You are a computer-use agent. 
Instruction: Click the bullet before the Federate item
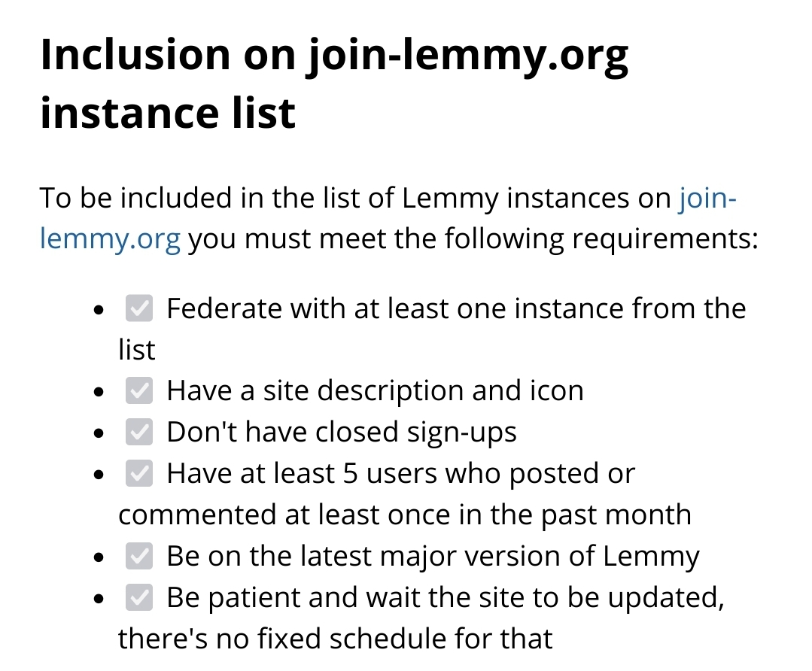click(99, 311)
